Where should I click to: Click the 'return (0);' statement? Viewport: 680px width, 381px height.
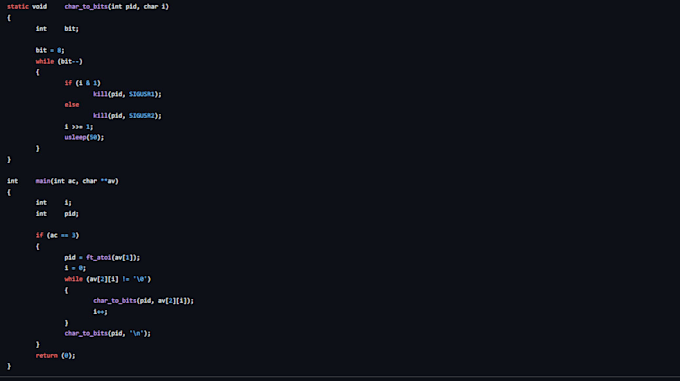pos(56,355)
